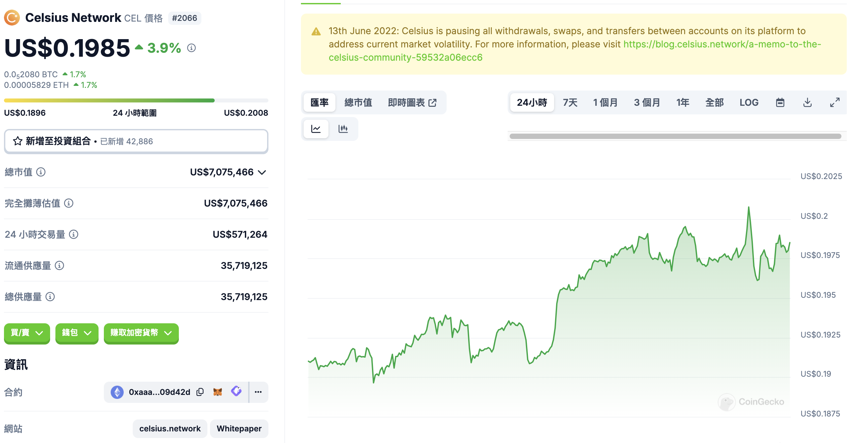The width and height of the screenshot is (868, 443).
Task: Expand 賺取加密貨幣 earn dropdown
Action: pyautogui.click(x=141, y=332)
